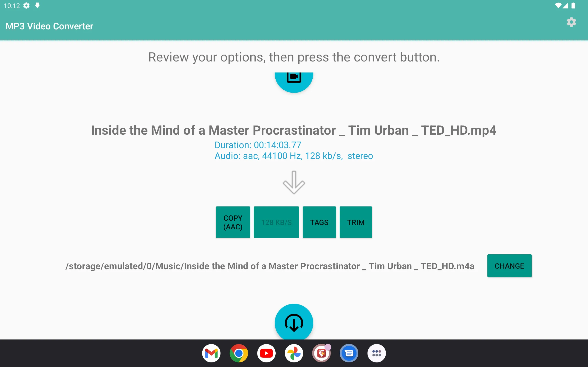This screenshot has height=367, width=588.
Task: Toggle stereo audio channel setting
Action: 360,156
